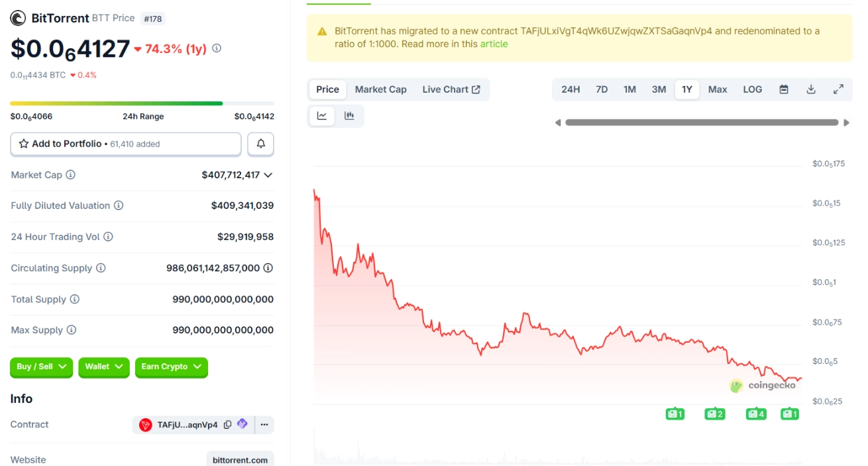Open more contract options (three dots)
868x466 pixels.
264,425
